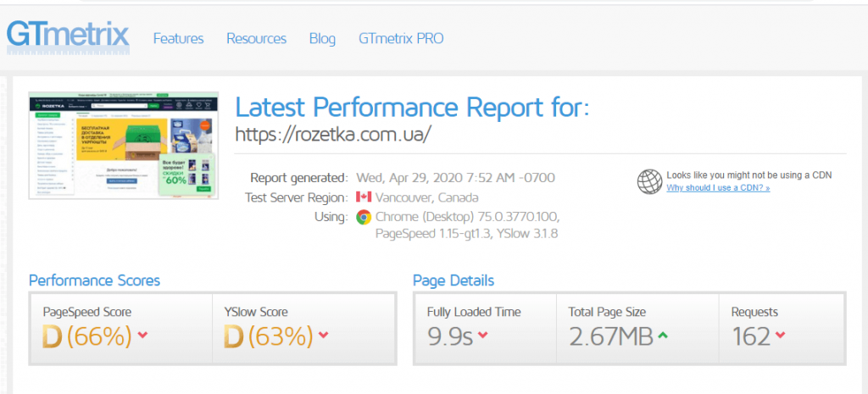This screenshot has width=868, height=394.
Task: Open the Resources menu item
Action: tap(256, 38)
